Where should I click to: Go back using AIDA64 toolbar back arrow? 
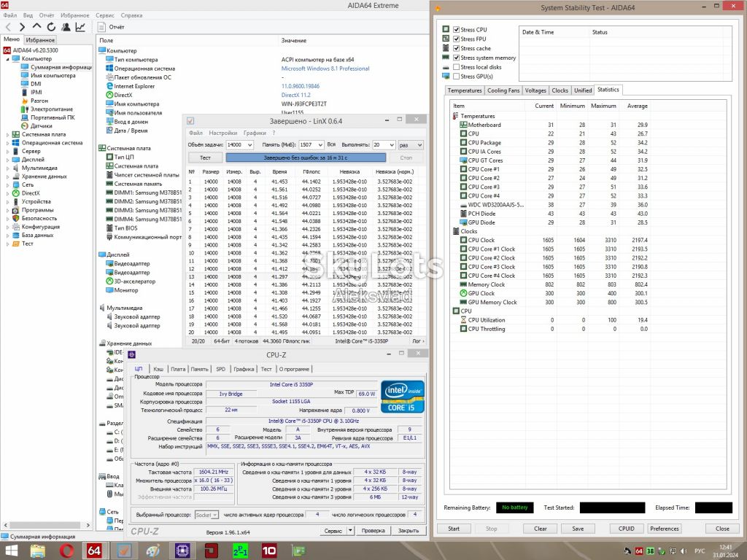tap(8, 27)
